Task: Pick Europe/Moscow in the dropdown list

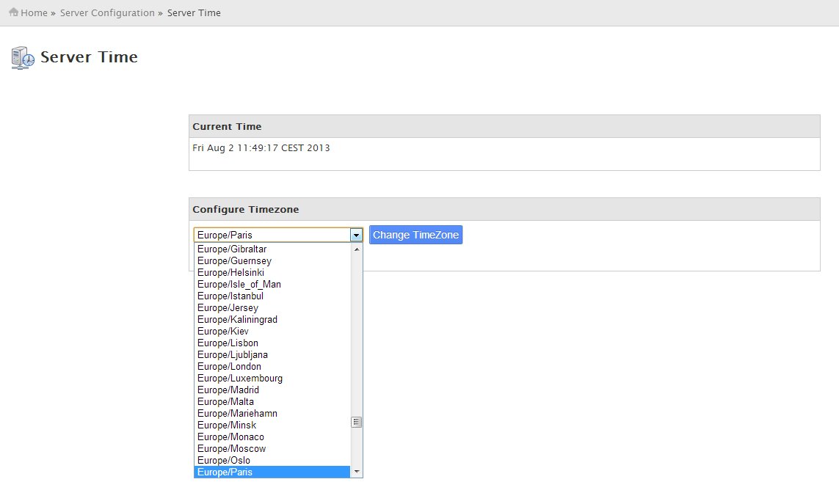Action: click(272, 449)
